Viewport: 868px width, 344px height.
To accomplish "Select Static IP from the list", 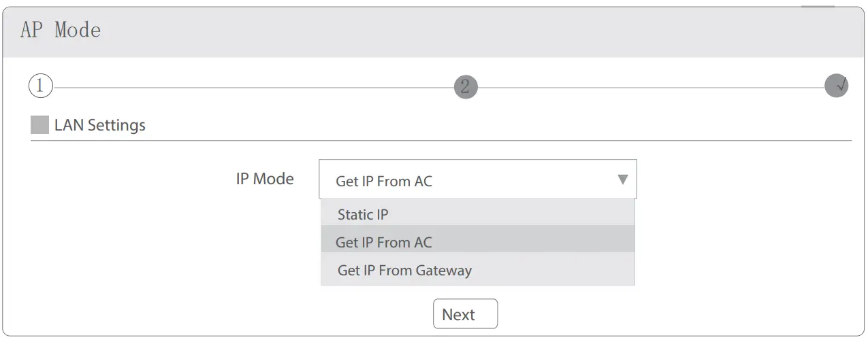I will (363, 215).
